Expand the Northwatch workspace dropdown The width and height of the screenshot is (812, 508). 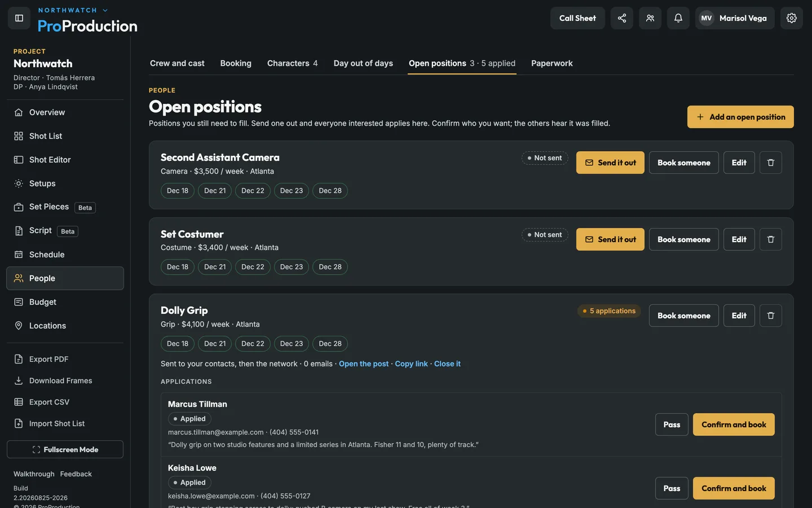point(73,10)
